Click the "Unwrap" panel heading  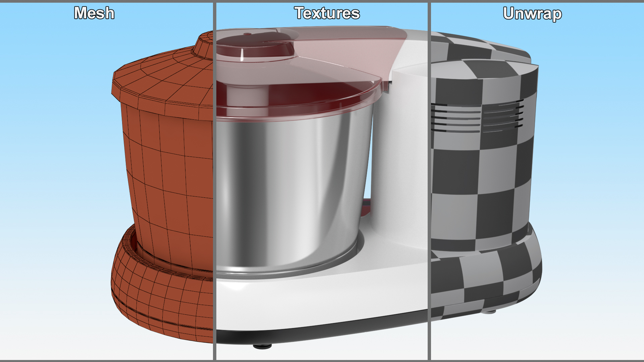pos(532,14)
